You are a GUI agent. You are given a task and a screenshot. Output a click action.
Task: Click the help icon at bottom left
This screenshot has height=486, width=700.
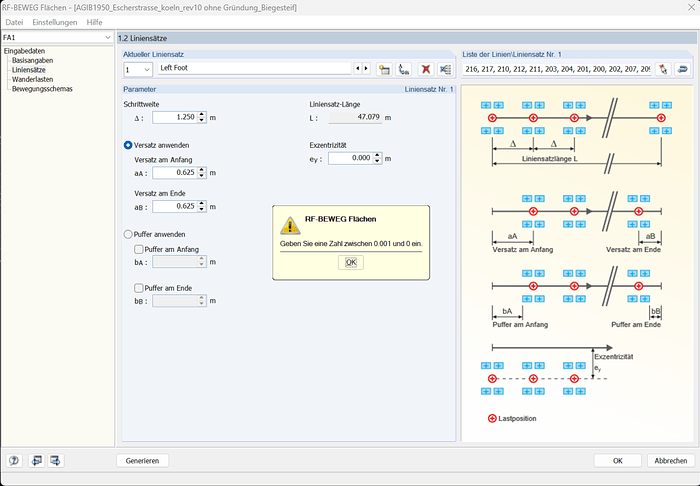click(14, 460)
